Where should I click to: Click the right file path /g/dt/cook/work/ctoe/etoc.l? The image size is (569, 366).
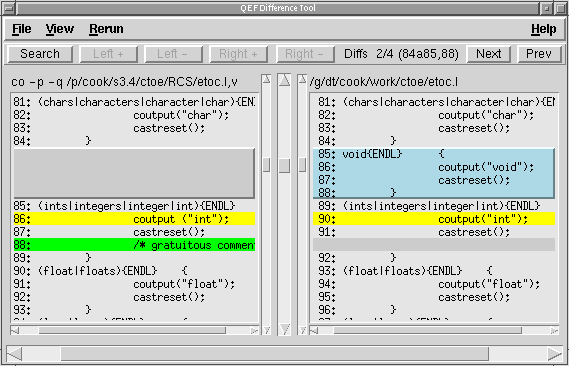[384, 82]
